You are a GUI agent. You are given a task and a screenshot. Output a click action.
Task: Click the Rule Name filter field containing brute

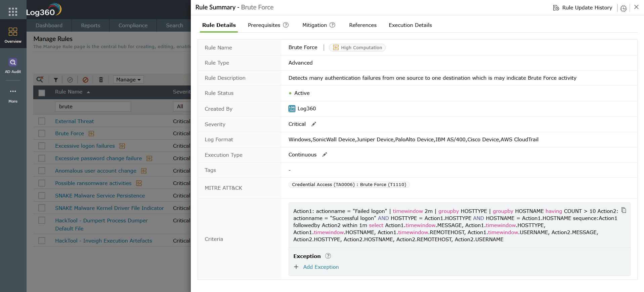point(93,107)
